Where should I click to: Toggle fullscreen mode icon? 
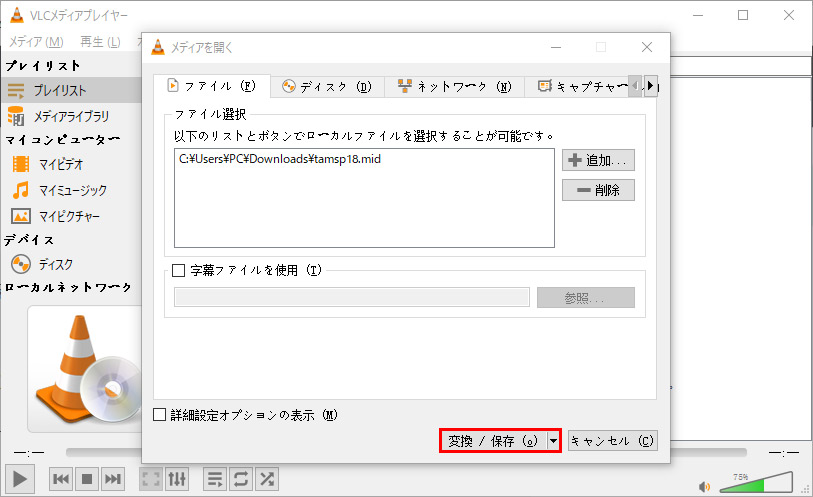151,479
